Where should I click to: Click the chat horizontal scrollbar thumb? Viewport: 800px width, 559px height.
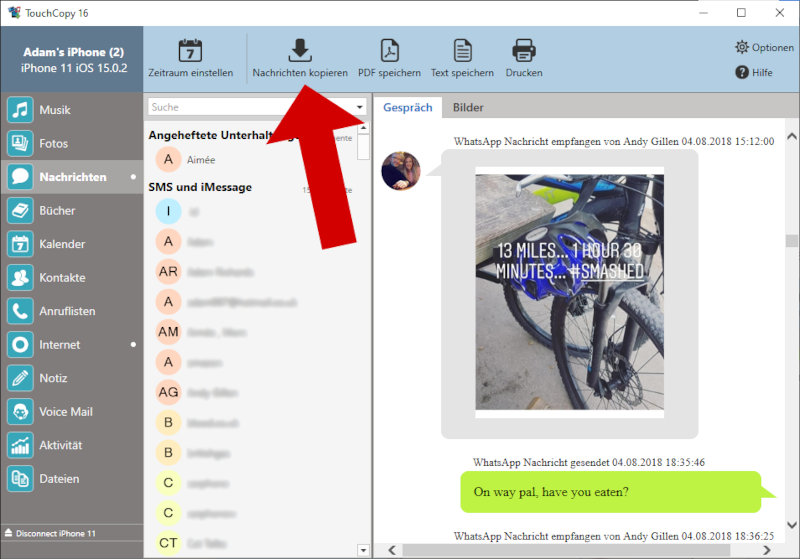click(566, 550)
